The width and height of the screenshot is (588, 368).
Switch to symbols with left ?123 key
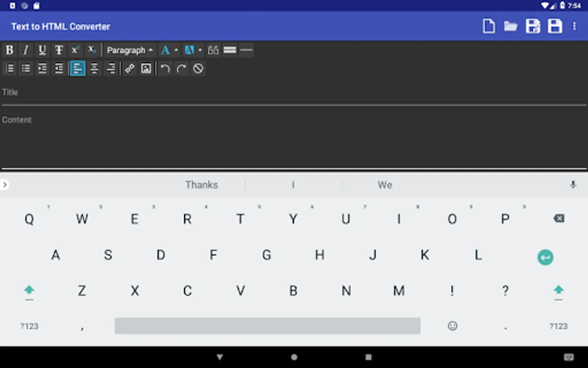[29, 326]
